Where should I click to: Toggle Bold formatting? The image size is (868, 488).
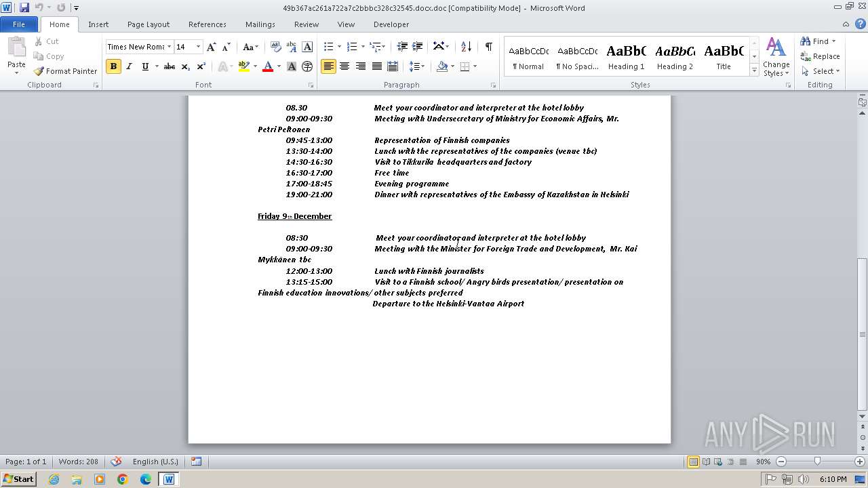113,66
